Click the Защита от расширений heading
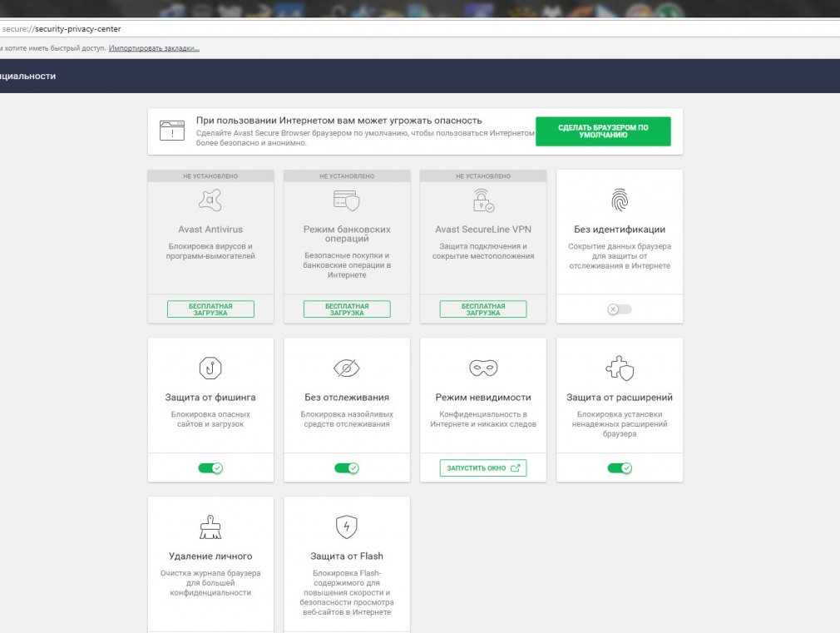The image size is (840, 633). point(620,397)
